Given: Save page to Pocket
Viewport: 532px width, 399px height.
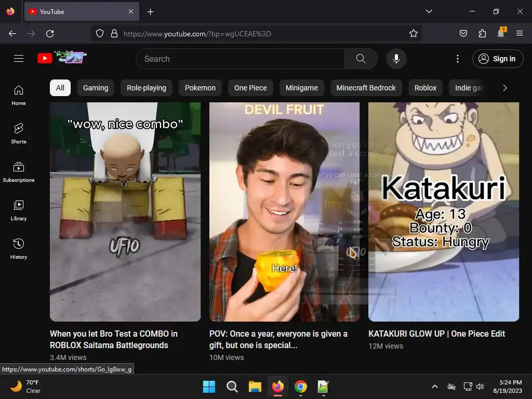Looking at the screenshot, I should 463,34.
